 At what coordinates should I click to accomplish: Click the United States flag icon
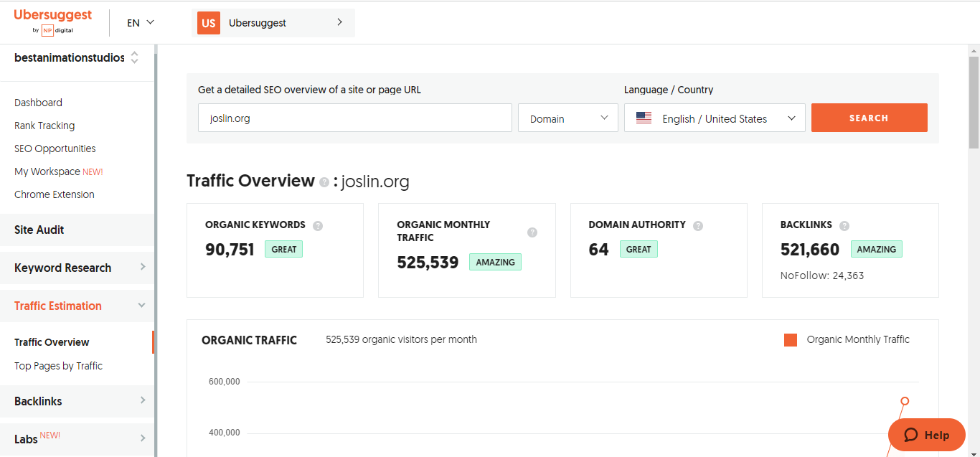[644, 118]
